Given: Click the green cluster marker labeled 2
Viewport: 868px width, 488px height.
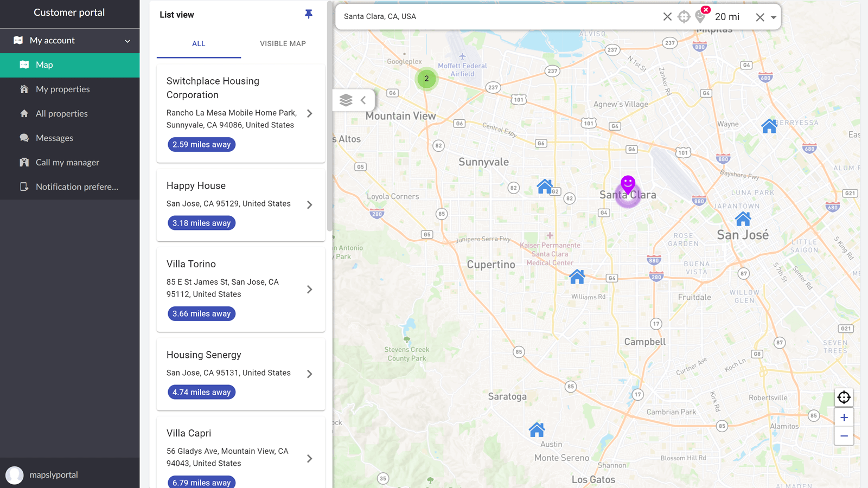Looking at the screenshot, I should point(426,79).
